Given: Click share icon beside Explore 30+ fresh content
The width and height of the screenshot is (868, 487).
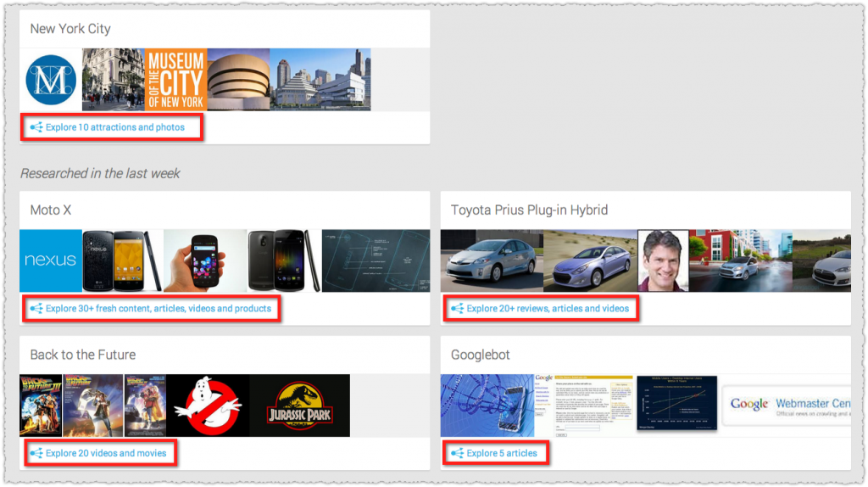Looking at the screenshot, I should pos(36,309).
